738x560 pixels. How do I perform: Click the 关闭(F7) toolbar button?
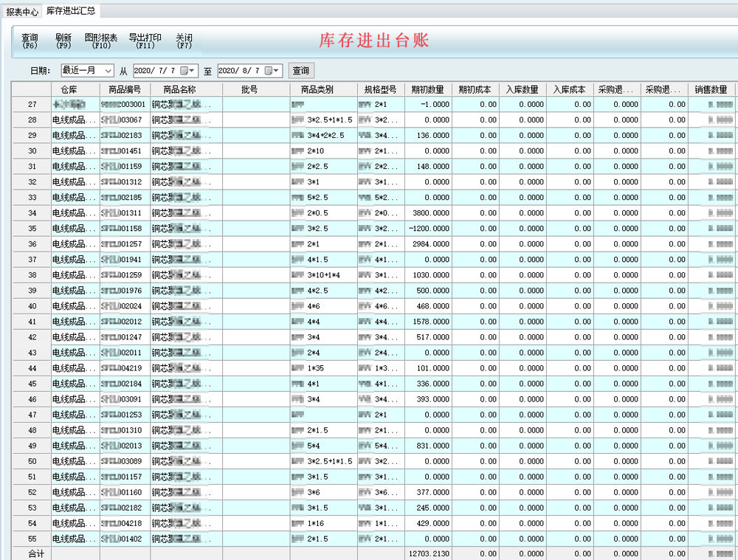(x=184, y=41)
